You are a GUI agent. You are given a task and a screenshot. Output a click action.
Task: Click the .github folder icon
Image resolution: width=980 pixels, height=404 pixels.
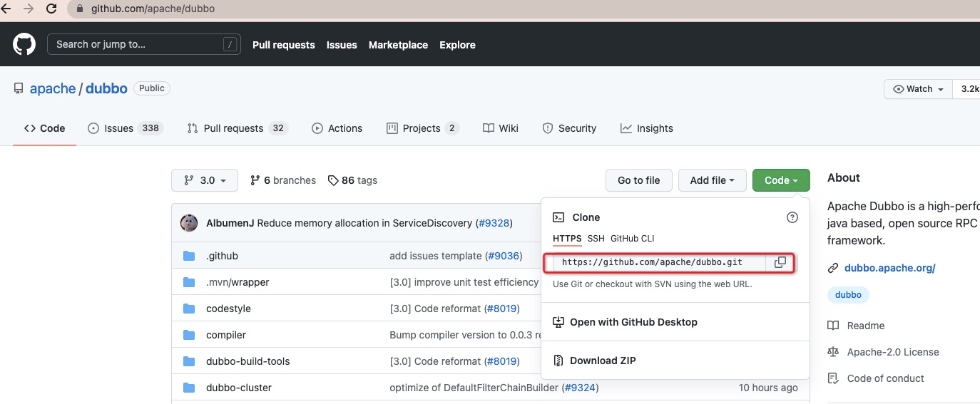[x=189, y=256]
